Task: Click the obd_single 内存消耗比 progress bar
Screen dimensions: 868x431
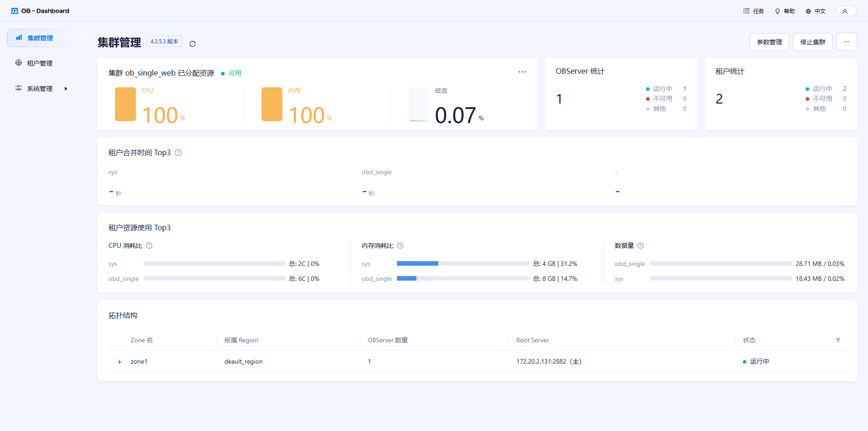Action: [x=463, y=279]
